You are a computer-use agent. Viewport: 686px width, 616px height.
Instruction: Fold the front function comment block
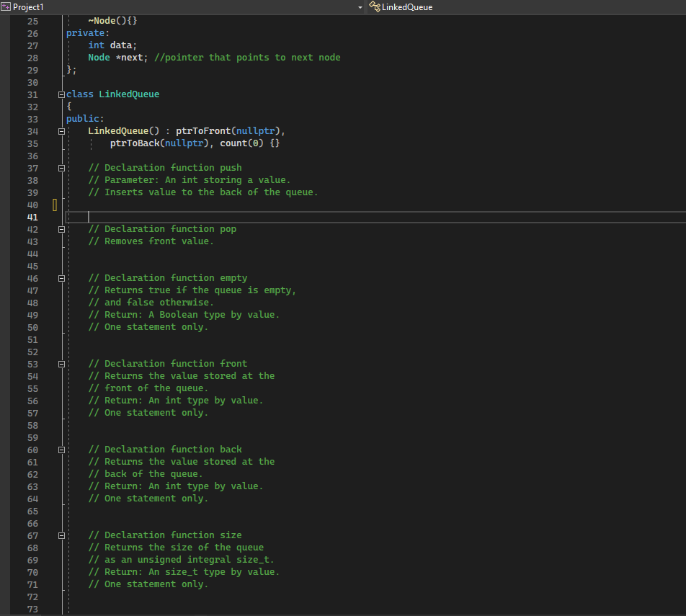pos(61,364)
